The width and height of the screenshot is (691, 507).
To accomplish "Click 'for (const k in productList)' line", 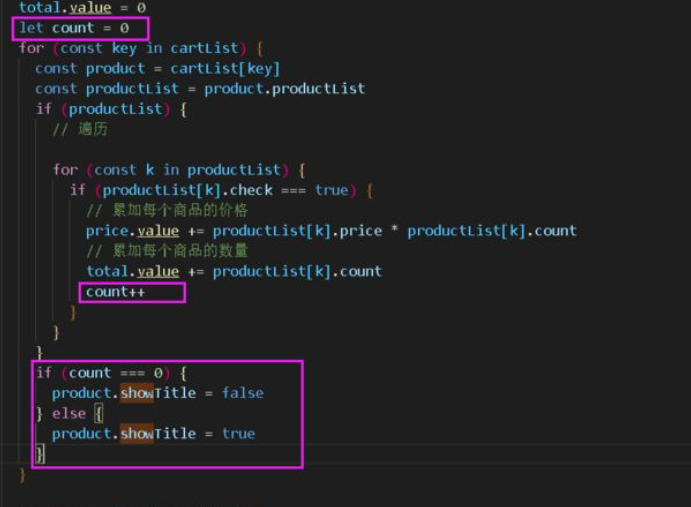I will click(179, 170).
